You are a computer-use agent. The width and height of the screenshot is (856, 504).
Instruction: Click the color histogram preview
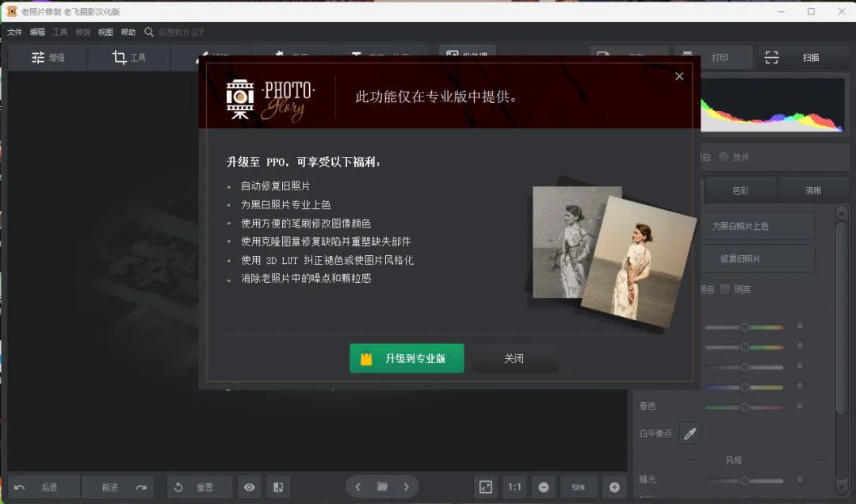point(772,105)
